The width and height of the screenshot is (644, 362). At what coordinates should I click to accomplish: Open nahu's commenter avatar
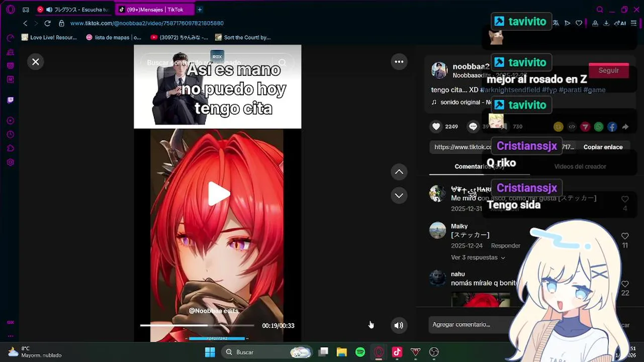(x=437, y=278)
